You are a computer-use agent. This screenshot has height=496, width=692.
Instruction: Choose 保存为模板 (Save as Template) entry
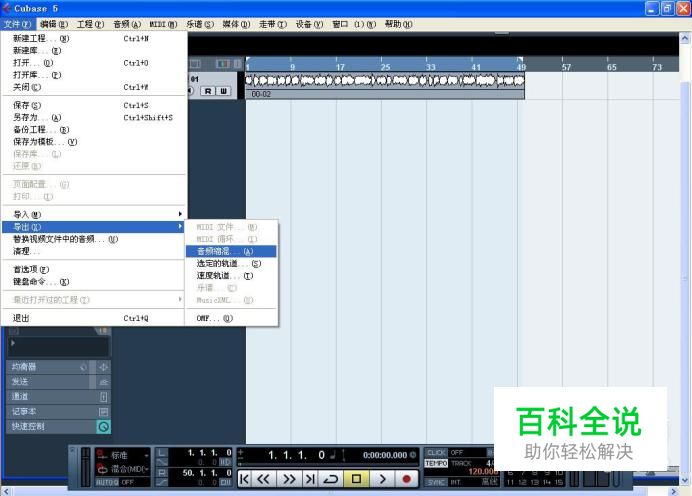click(x=94, y=142)
